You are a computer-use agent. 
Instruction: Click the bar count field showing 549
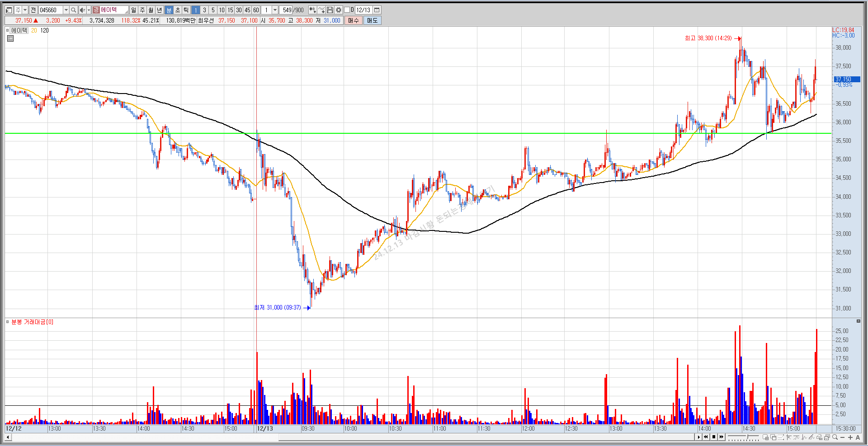(x=287, y=10)
